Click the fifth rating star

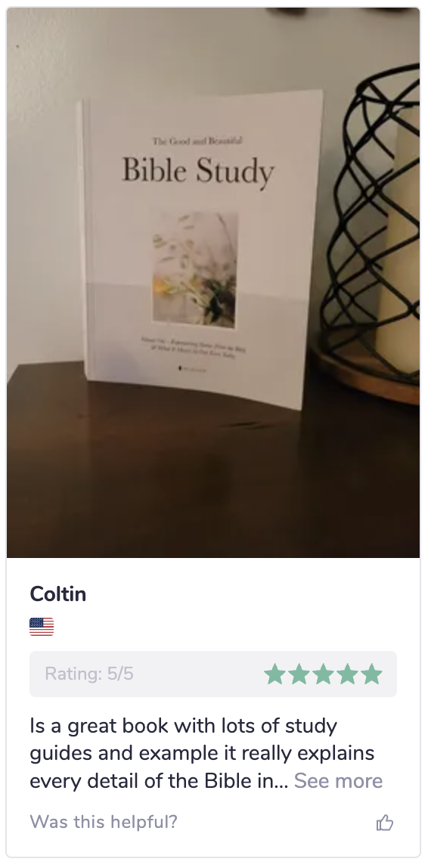[x=372, y=674]
